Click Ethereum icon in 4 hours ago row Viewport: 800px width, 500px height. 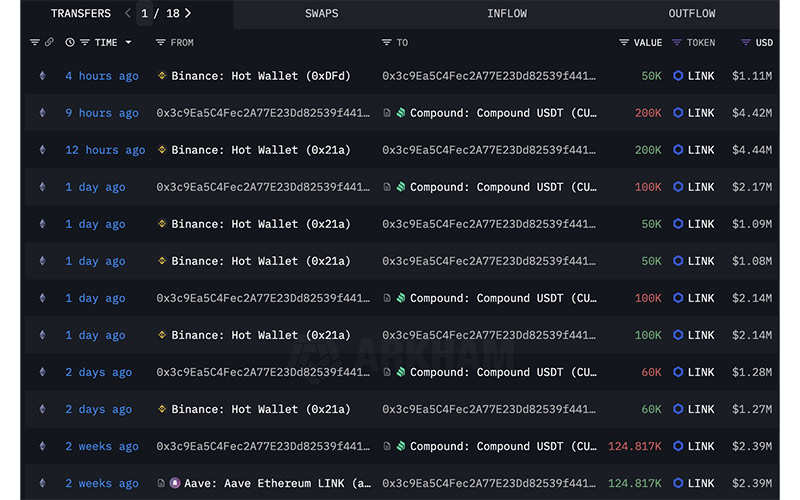(42, 76)
